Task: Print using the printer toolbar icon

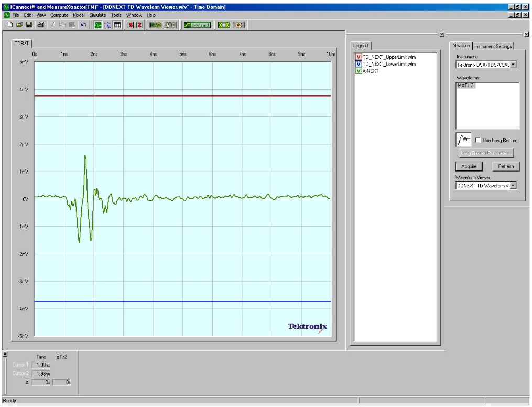Action: pyautogui.click(x=41, y=25)
